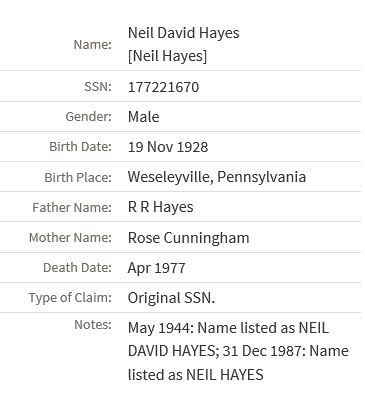Click the Original SSN. claim type
This screenshot has width=365, height=398.
[x=171, y=298]
